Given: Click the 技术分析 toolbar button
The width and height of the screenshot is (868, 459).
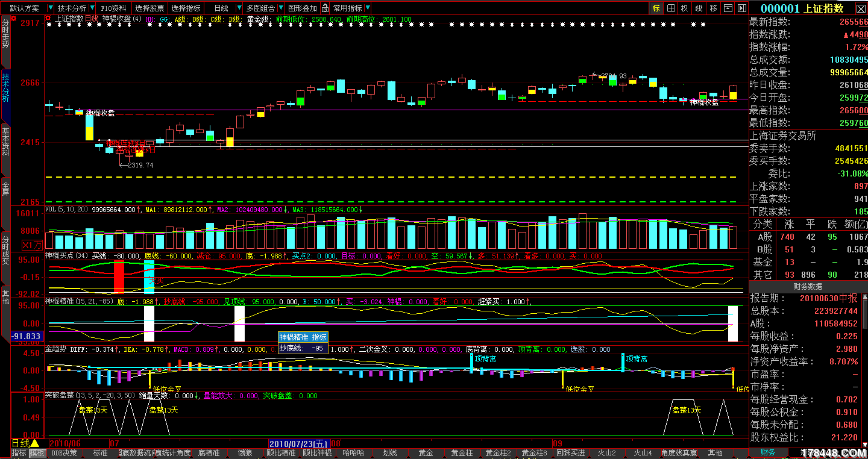Looking at the screenshot, I should click(72, 8).
